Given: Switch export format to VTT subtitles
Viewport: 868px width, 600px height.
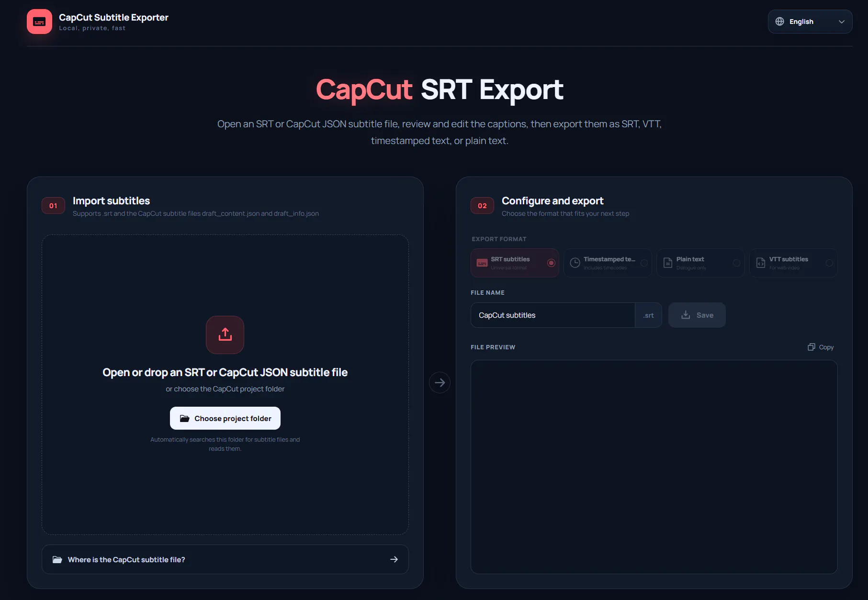Looking at the screenshot, I should pyautogui.click(x=793, y=263).
